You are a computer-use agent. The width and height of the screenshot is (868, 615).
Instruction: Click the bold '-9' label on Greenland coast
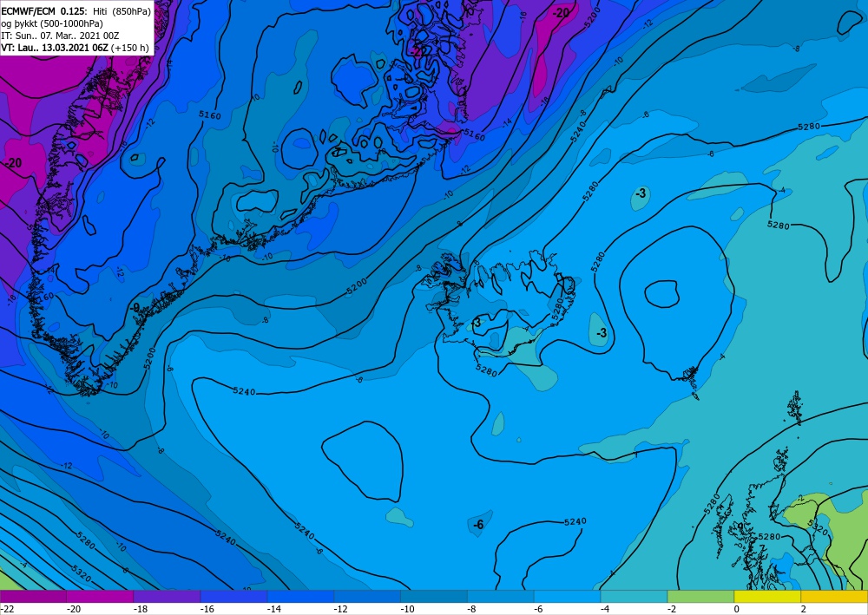(x=135, y=308)
